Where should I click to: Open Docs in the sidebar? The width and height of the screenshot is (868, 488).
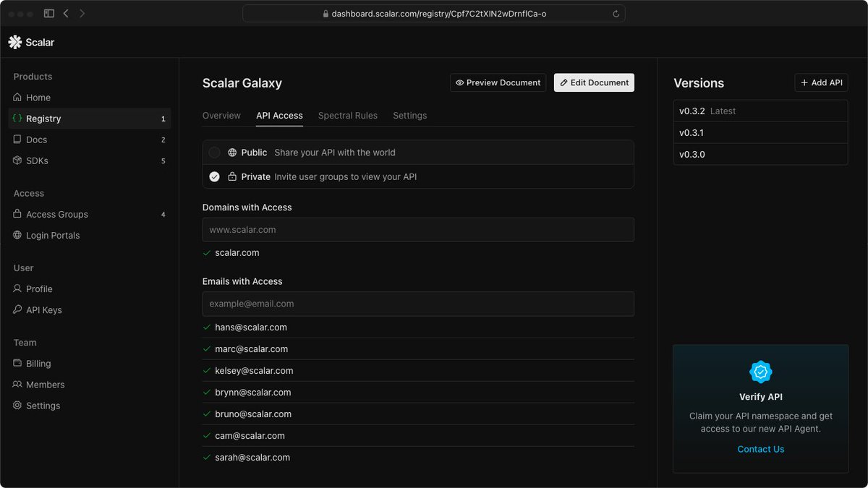coord(90,140)
